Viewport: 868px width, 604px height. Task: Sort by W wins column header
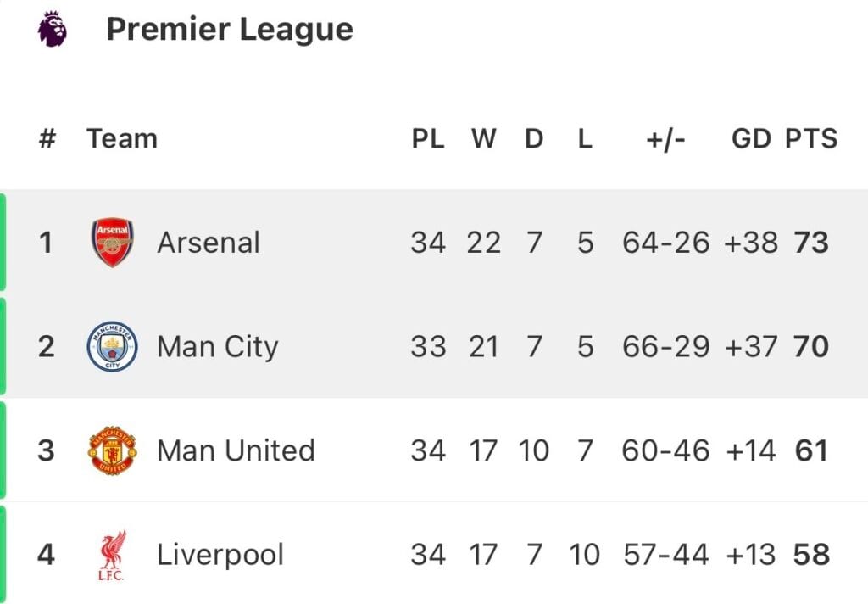click(x=484, y=138)
